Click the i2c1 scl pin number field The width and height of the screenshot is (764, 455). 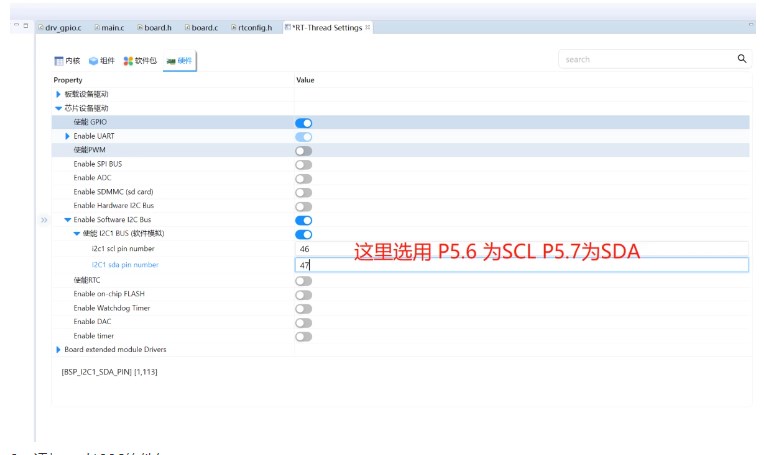pos(521,248)
